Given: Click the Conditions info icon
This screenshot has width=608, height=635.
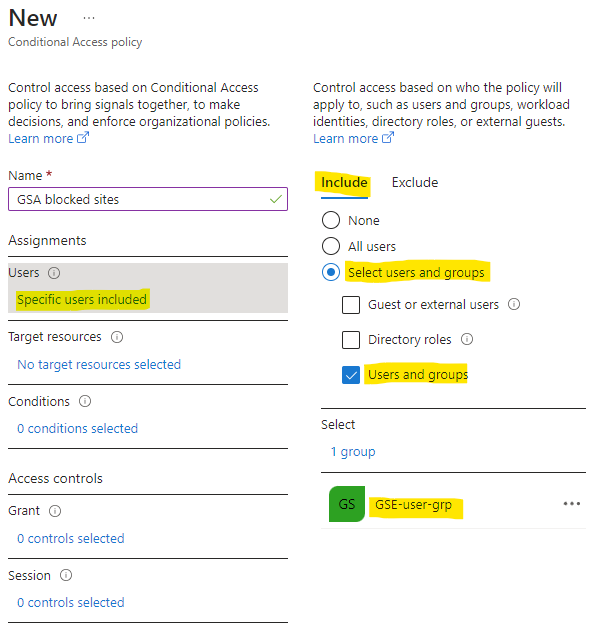Looking at the screenshot, I should pos(85,401).
